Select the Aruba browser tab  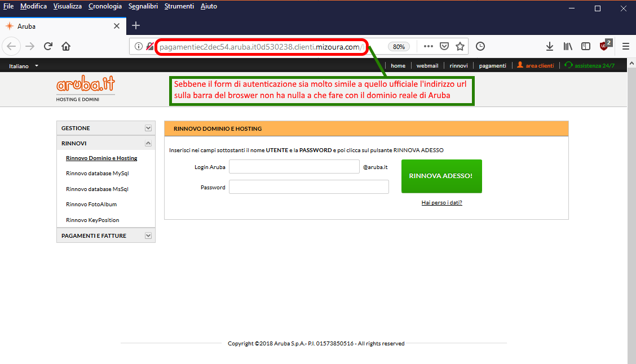(x=63, y=26)
